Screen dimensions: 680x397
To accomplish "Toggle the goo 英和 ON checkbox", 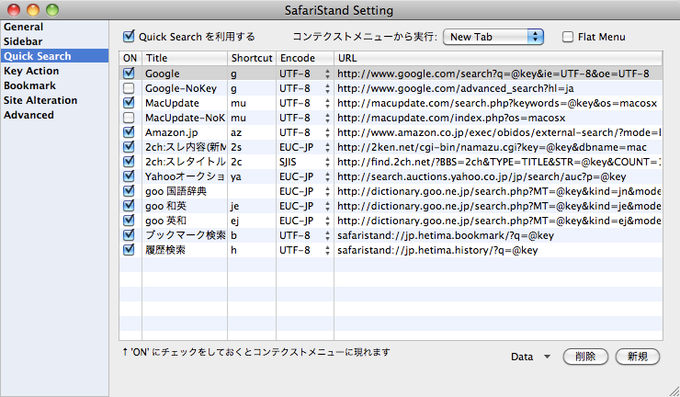I will point(129,220).
